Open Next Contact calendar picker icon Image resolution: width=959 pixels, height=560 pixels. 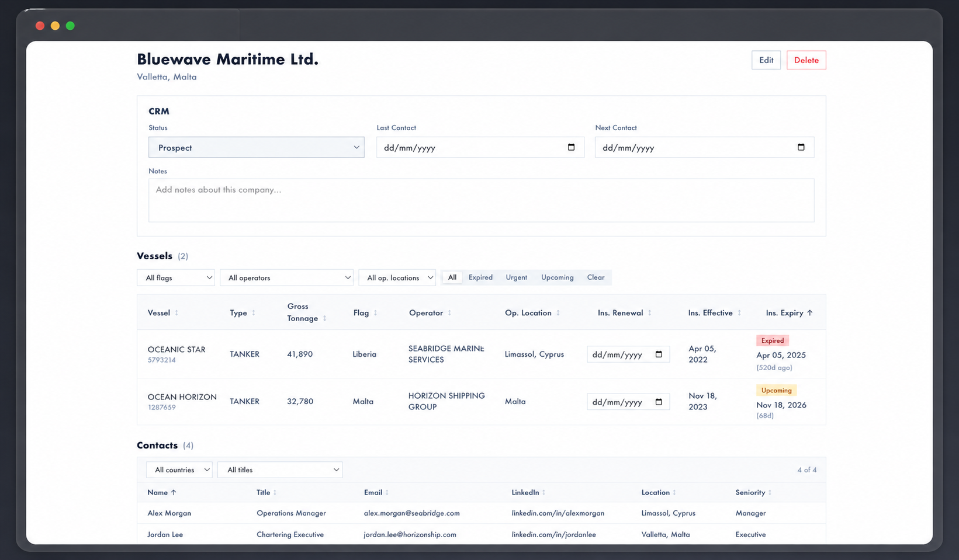801,147
